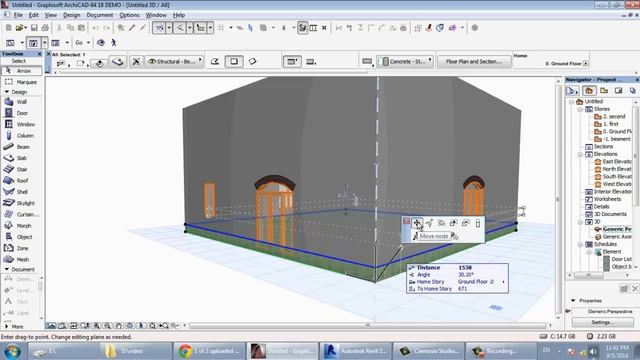Click the horizontal scrollbar below 3D view
This screenshot has height=360, width=640.
click(x=367, y=326)
